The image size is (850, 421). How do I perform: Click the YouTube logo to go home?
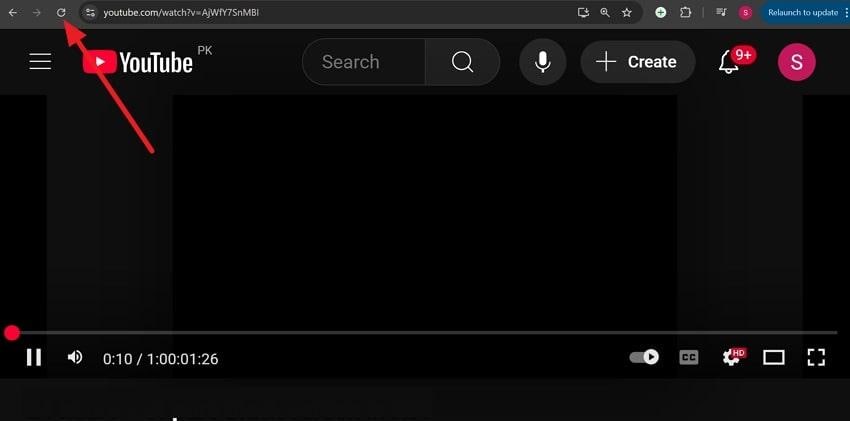(x=138, y=62)
